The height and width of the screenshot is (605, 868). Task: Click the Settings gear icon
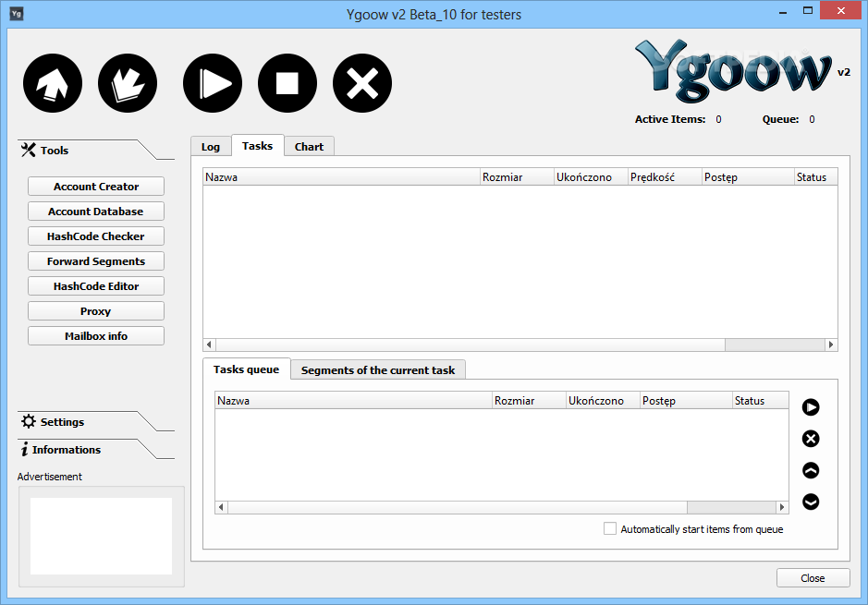29,421
